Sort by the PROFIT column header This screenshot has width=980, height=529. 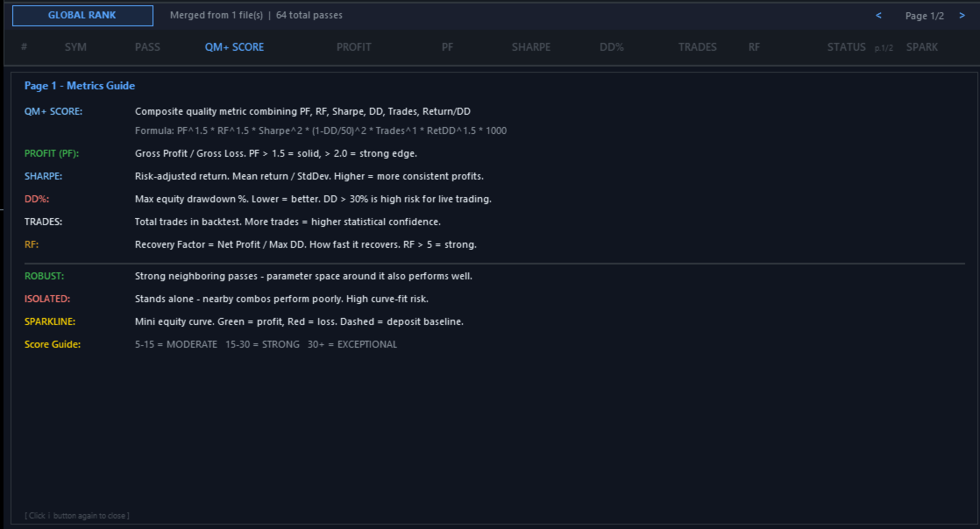[x=354, y=47]
